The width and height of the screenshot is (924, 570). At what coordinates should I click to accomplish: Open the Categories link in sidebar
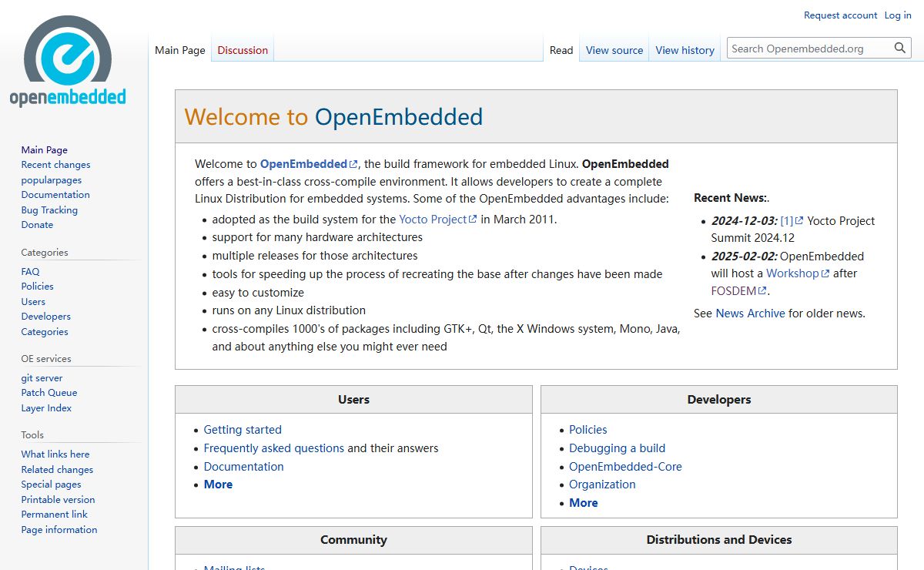point(45,332)
